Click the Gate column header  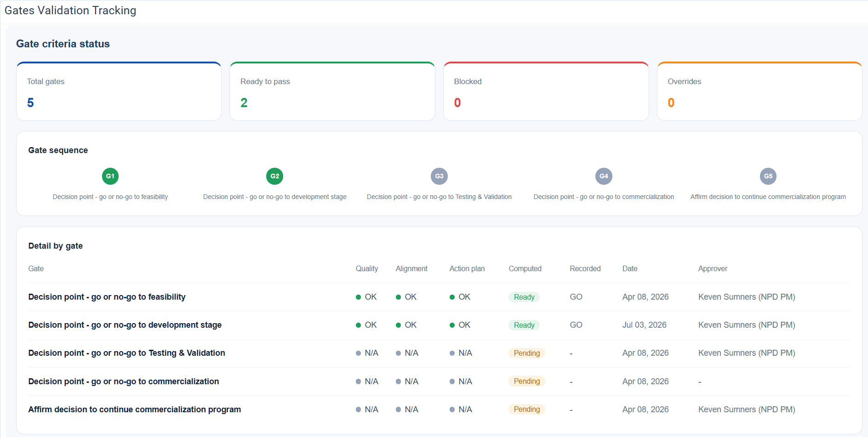pyautogui.click(x=36, y=268)
